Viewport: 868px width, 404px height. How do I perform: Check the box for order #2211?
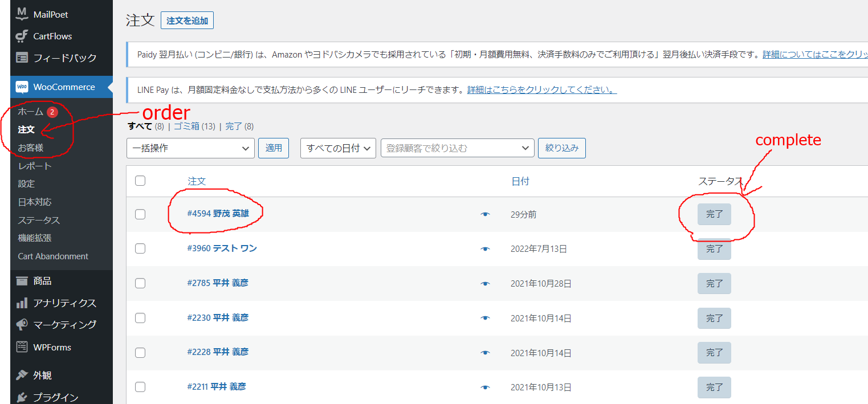140,387
